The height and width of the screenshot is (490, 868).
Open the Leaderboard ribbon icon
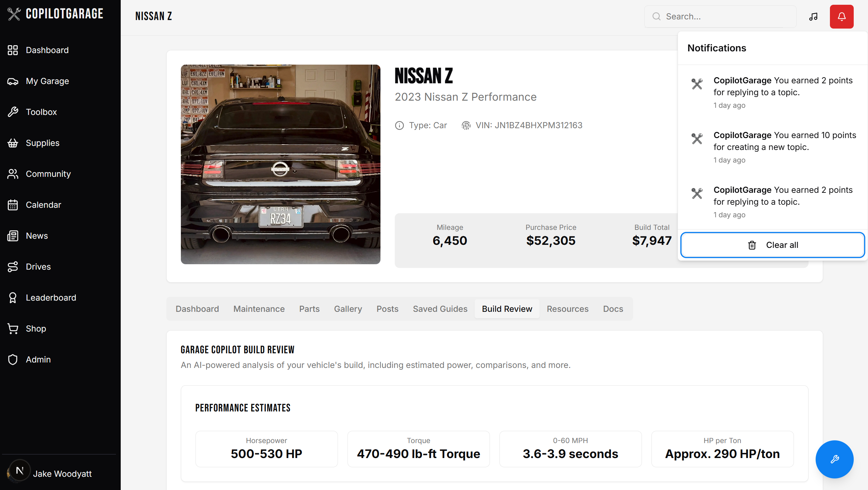[x=13, y=298]
